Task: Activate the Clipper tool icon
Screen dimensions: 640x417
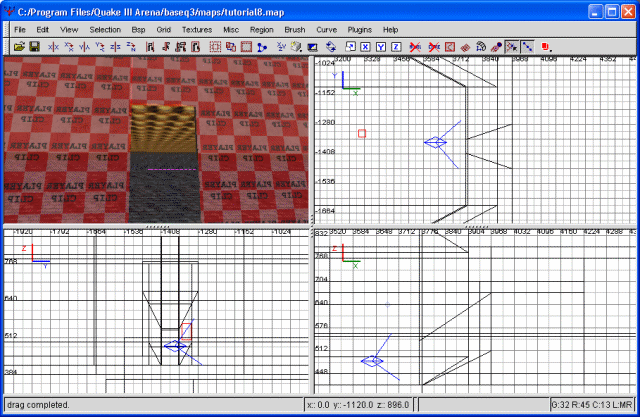Action: [262, 47]
